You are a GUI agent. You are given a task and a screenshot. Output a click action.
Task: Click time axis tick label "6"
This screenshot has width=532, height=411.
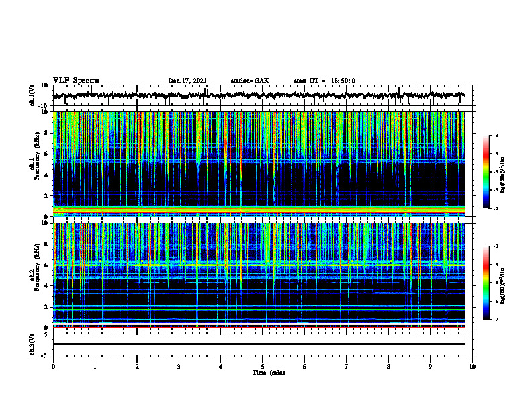pos(304,367)
